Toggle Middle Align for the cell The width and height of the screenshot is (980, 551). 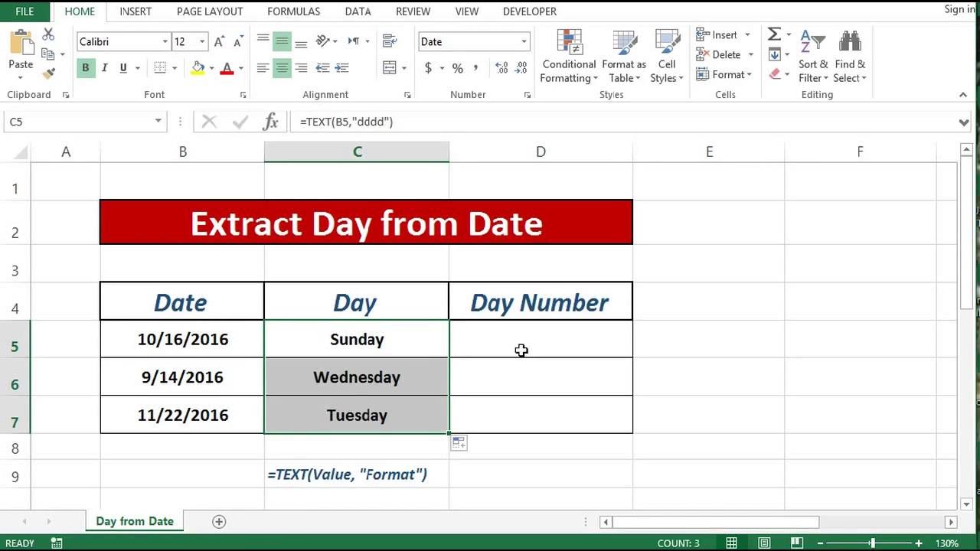pyautogui.click(x=282, y=41)
